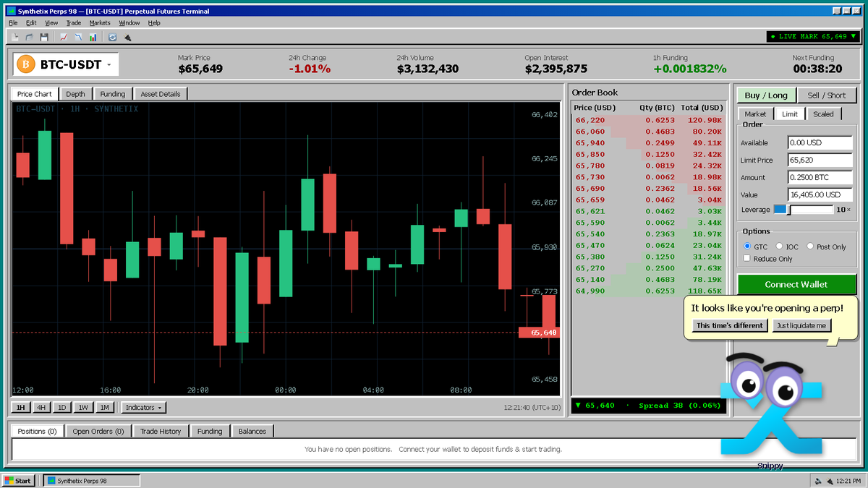868x488 pixels.
Task: Click the Connect Wallet button
Action: point(797,284)
